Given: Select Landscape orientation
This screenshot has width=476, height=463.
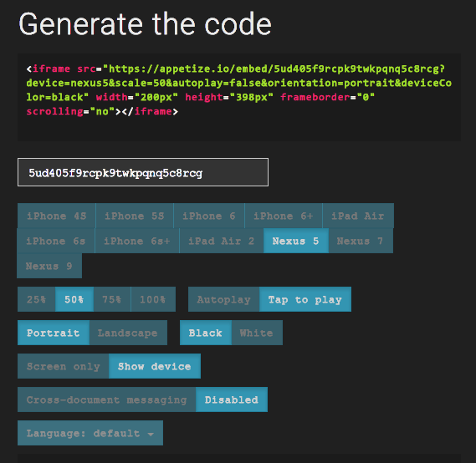Looking at the screenshot, I should click(x=128, y=333).
